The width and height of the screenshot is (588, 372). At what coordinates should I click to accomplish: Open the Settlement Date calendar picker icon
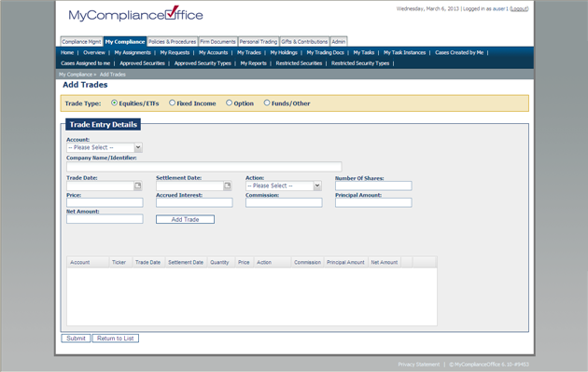[x=227, y=186]
